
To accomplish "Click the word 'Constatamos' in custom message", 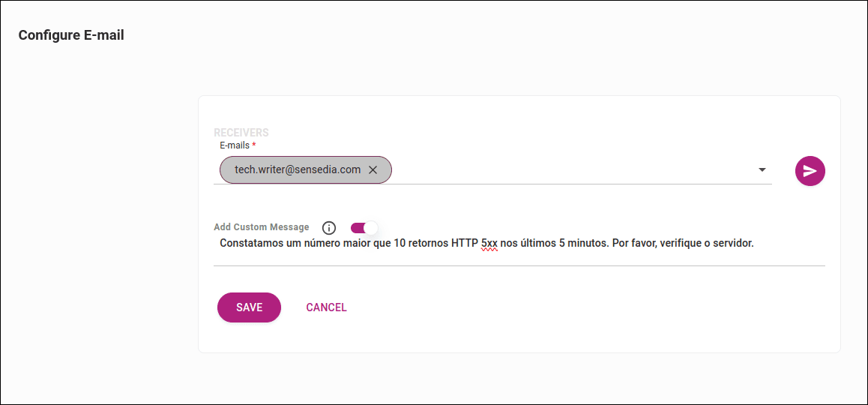I will [251, 244].
